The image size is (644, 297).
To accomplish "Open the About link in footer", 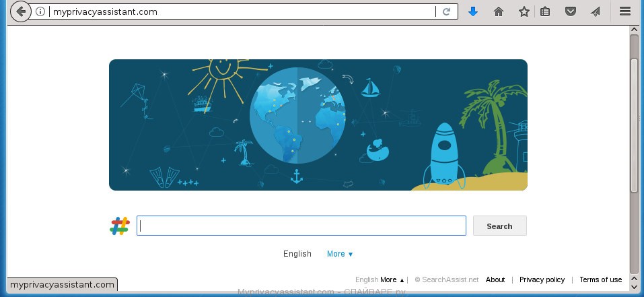I will pyautogui.click(x=495, y=279).
